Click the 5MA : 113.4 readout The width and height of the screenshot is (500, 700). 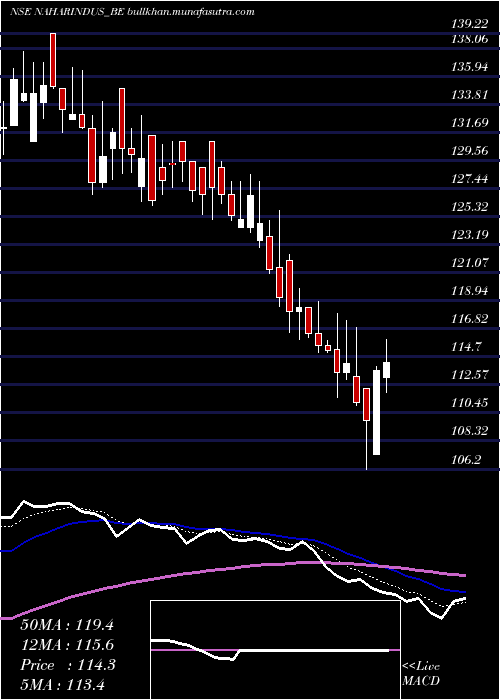(x=62, y=684)
